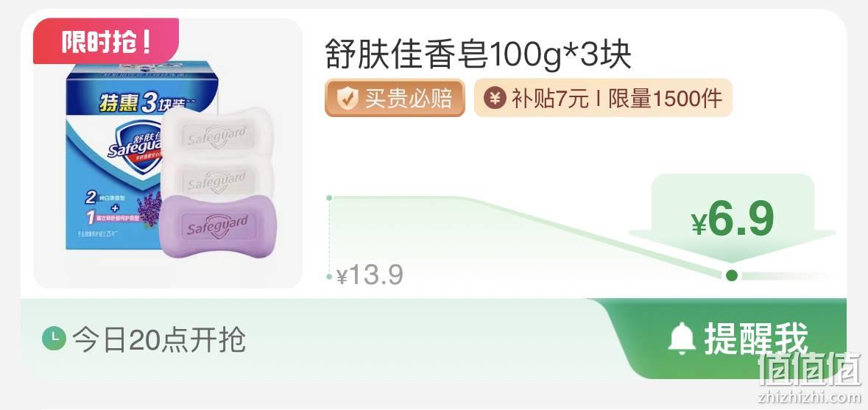Viewport: 868px width, 410px height.
Task: Click the ¥6.9 sale price label
Action: (733, 220)
